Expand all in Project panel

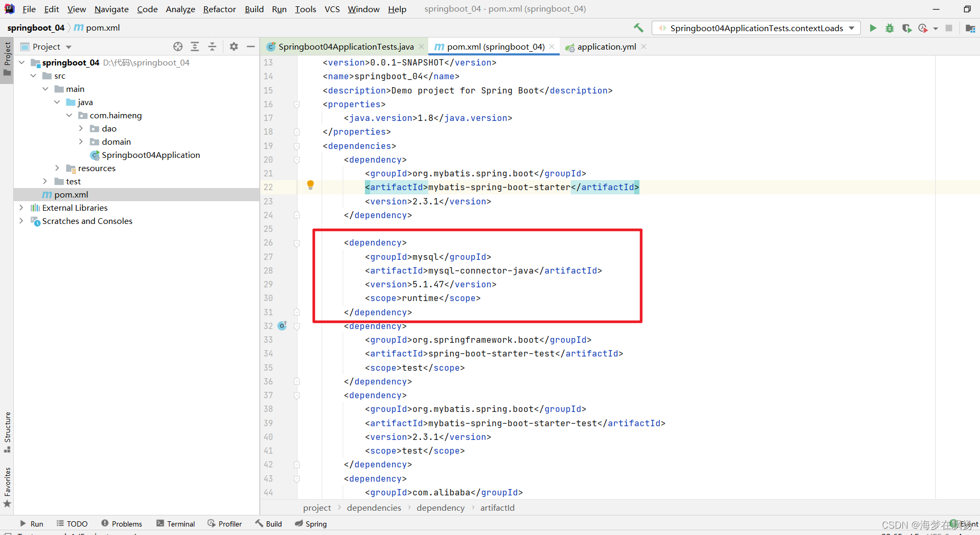pos(195,46)
